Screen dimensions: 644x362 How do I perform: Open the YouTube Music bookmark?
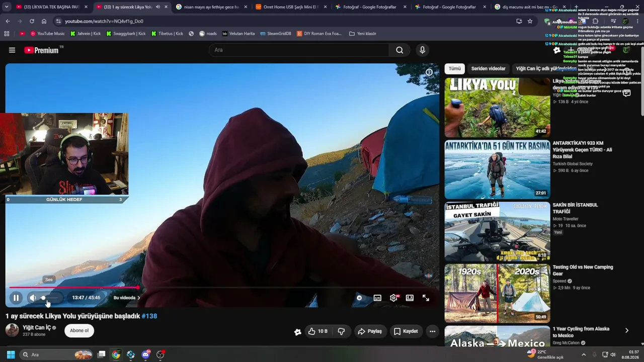pyautogui.click(x=48, y=34)
